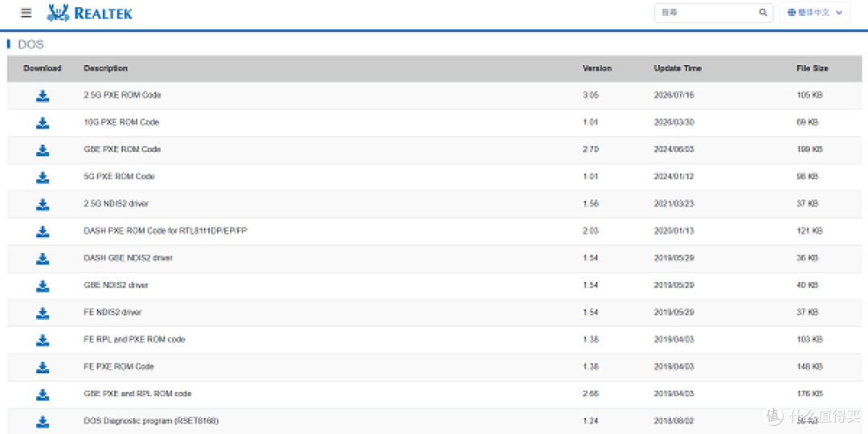The image size is (868, 434).
Task: Click version 1.24 cell
Action: pos(591,420)
